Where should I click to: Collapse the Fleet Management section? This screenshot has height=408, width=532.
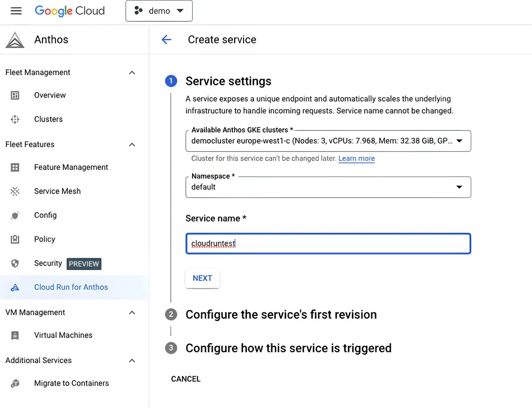click(132, 73)
